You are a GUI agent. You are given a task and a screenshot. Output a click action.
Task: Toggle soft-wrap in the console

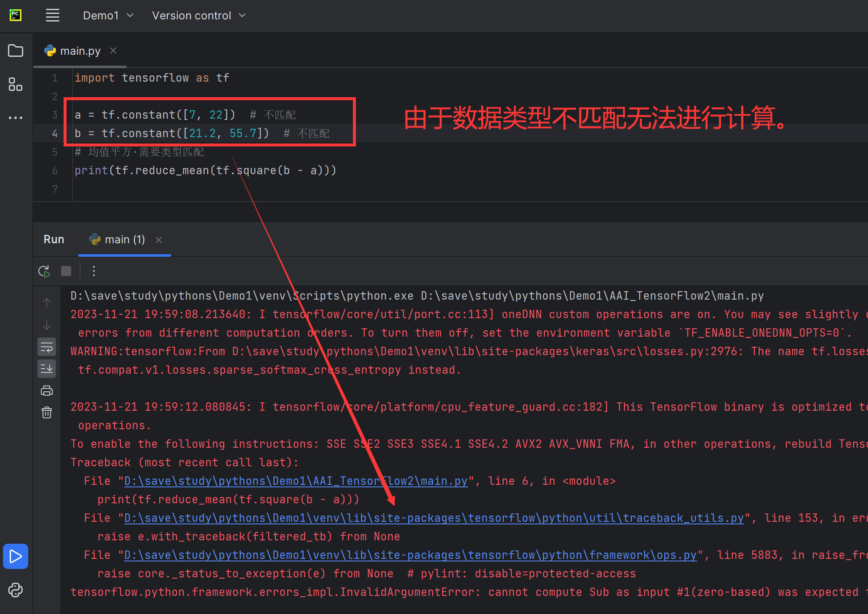pos(47,347)
